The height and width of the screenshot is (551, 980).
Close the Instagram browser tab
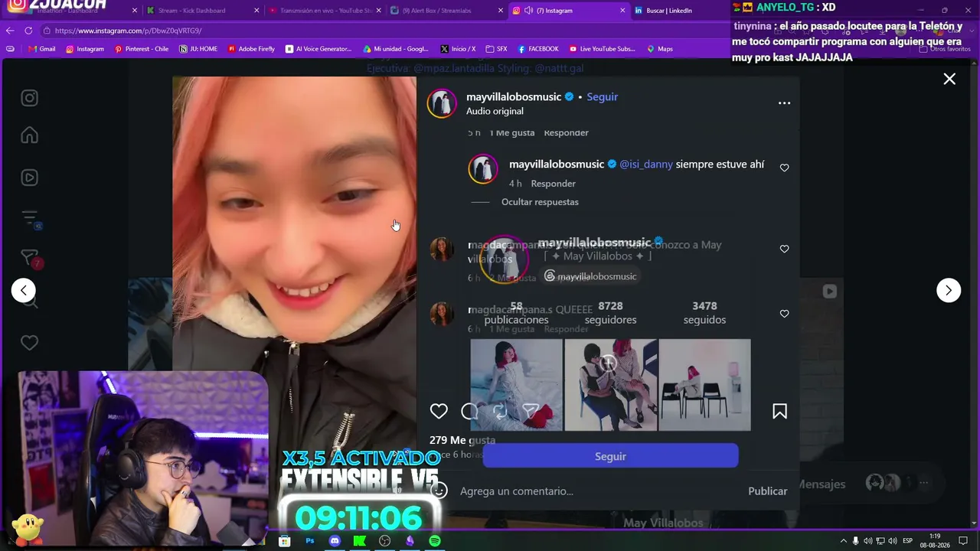point(621,11)
